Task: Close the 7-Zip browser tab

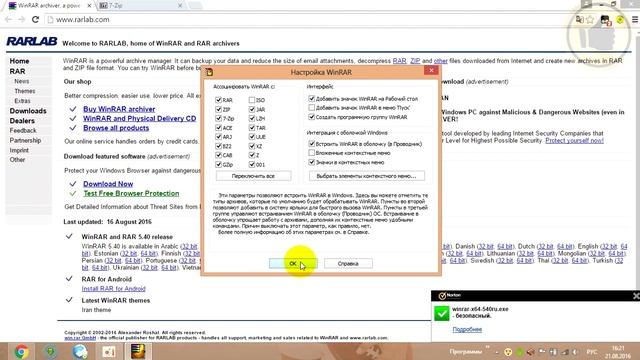Action: 180,6
